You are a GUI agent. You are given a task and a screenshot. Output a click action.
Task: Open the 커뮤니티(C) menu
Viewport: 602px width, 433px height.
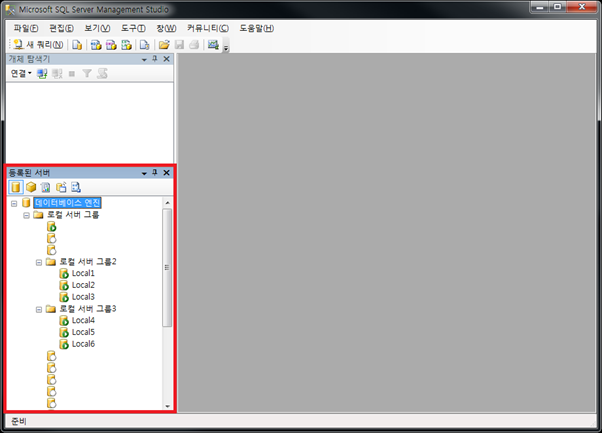coord(208,28)
